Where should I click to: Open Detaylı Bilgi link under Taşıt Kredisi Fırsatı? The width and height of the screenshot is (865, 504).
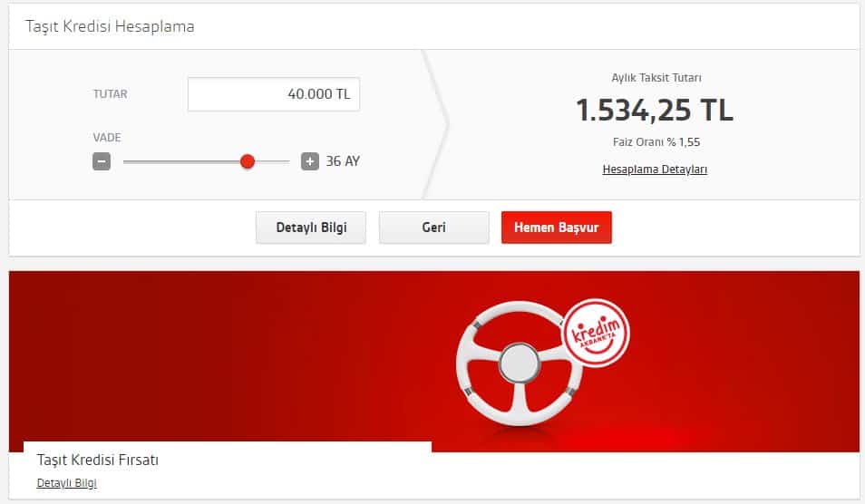66,483
